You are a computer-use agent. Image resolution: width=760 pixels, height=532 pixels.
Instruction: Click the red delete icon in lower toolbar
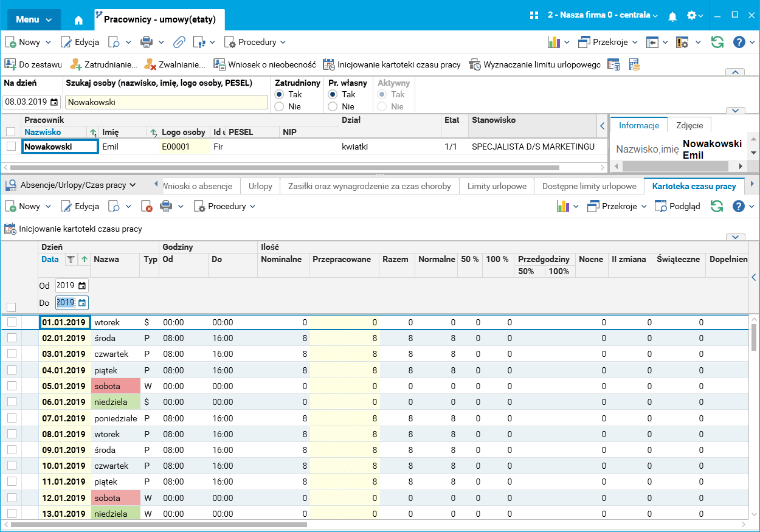click(147, 207)
